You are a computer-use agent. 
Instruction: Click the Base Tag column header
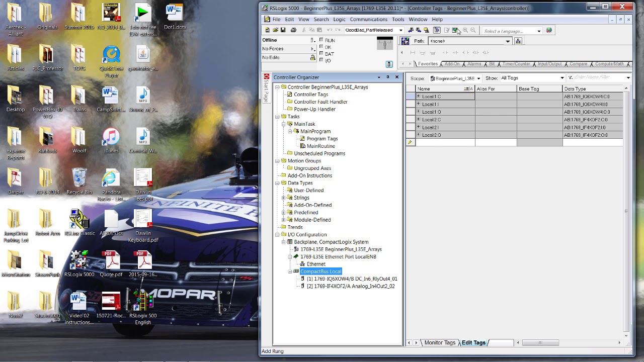(x=540, y=89)
